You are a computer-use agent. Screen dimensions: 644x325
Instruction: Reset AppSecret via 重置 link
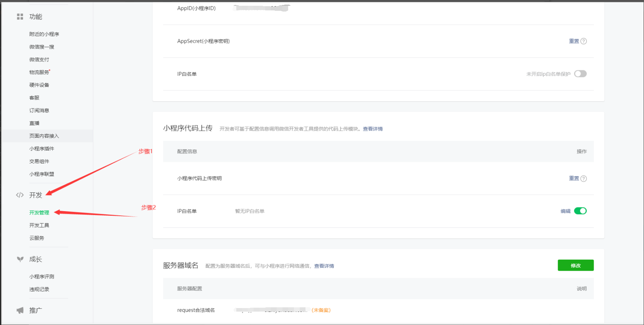[574, 41]
